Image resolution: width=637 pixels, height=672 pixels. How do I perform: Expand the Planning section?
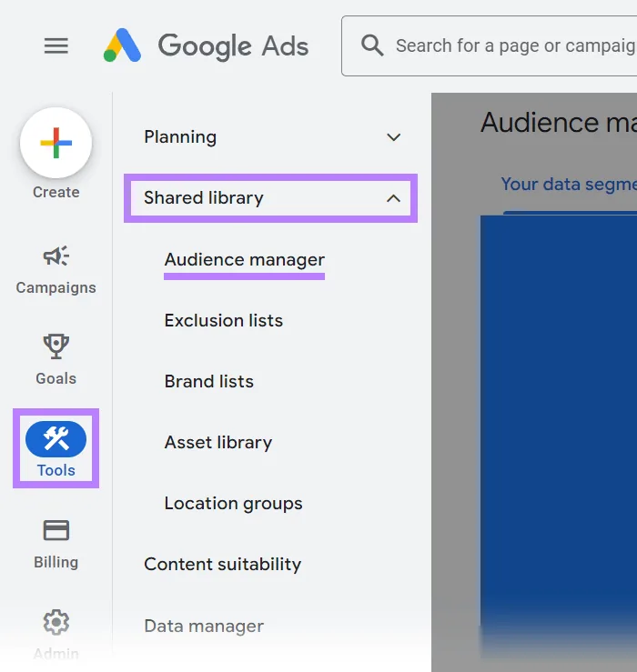point(271,137)
